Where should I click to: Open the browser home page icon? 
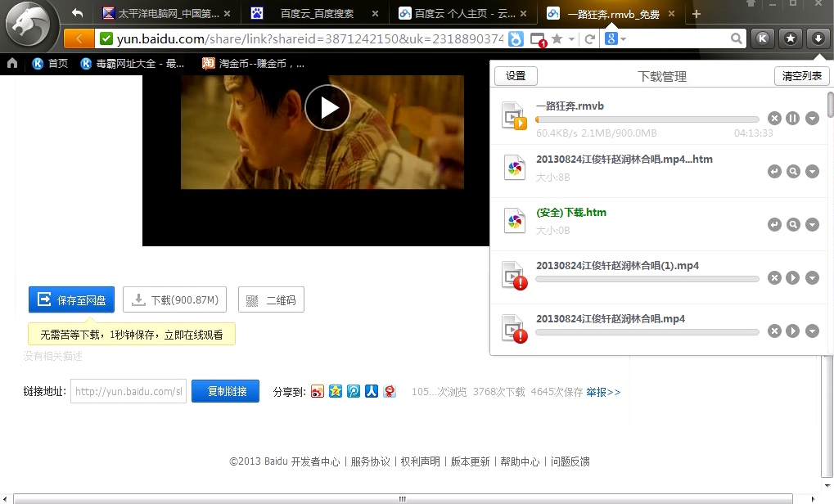(11, 62)
